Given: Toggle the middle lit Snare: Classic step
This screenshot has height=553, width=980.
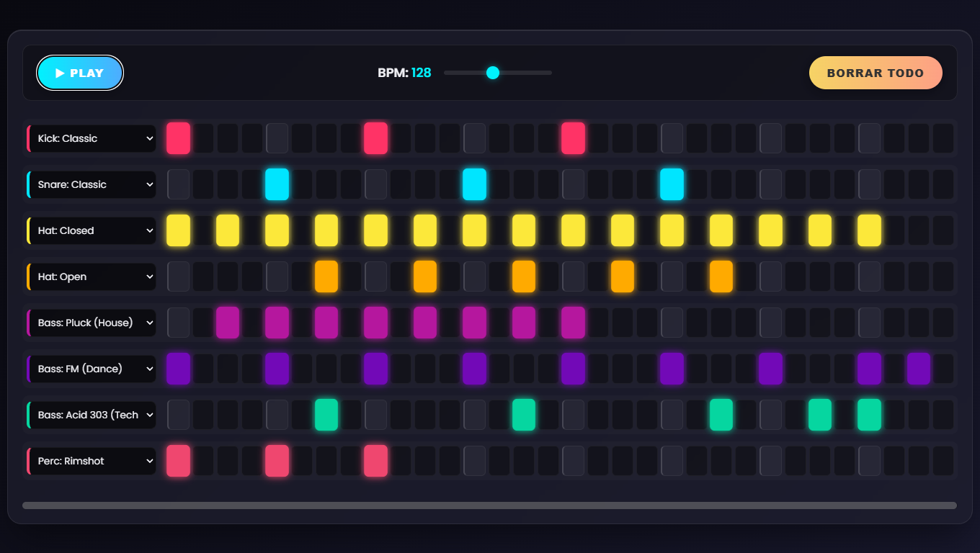Looking at the screenshot, I should point(475,184).
